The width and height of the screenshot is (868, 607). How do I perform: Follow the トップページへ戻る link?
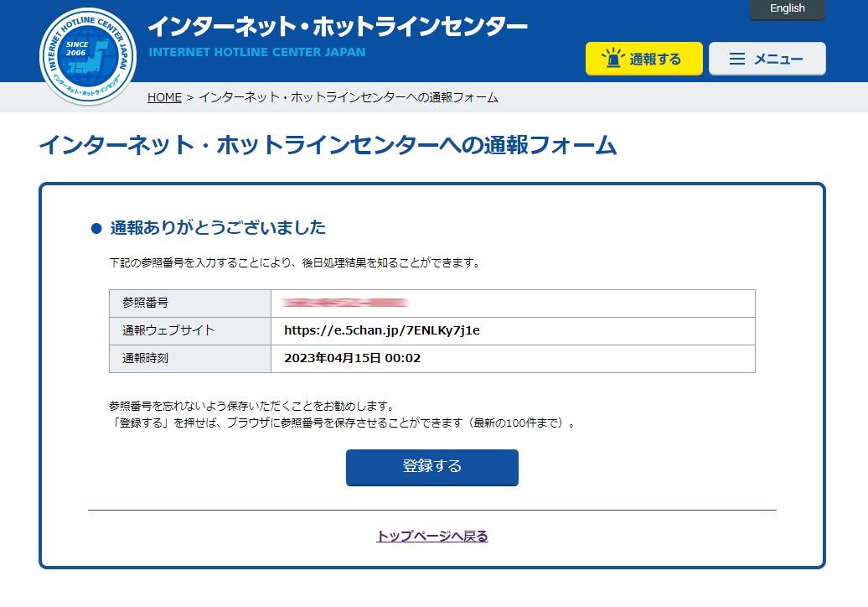(432, 536)
